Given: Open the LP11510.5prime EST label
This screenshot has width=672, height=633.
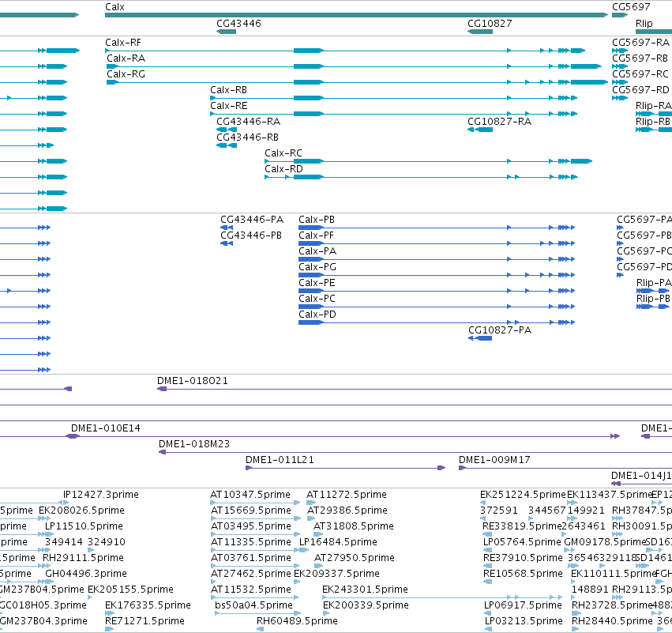Looking at the screenshot, I should [x=84, y=526].
